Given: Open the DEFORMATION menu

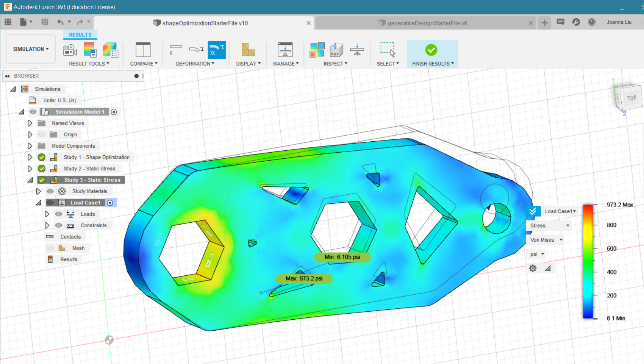Looking at the screenshot, I should (195, 64).
